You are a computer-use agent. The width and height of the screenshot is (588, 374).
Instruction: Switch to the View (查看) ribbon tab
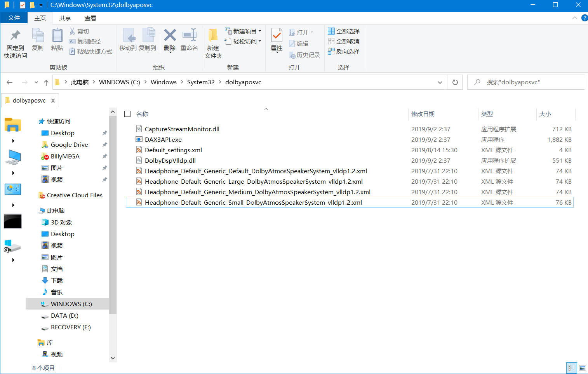90,18
